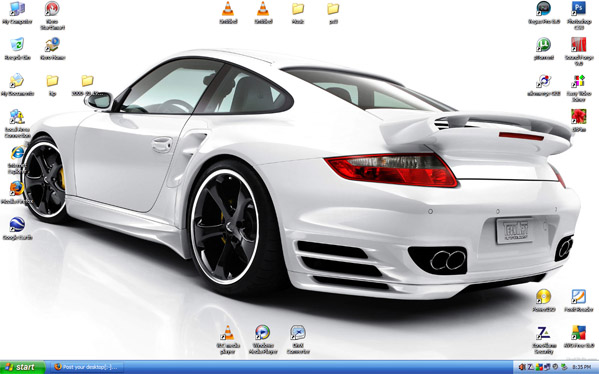Select the Google Earth desktop icon
Screen dimensions: 599x374
[17, 228]
